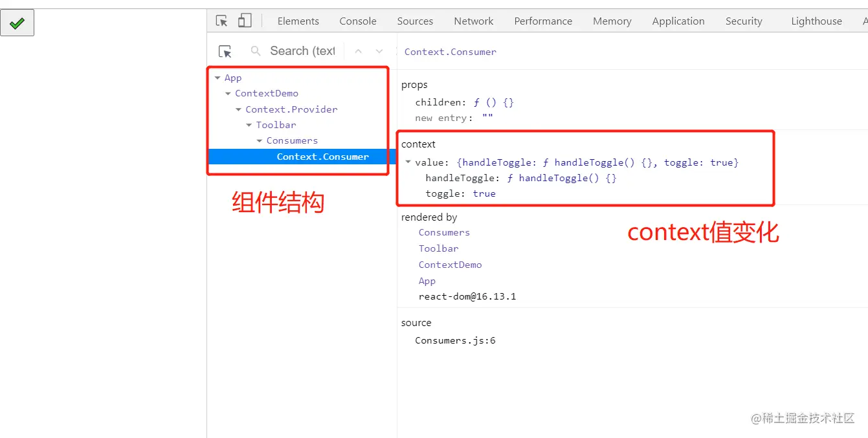Click the react-dom@16.13.1 entry

467,297
